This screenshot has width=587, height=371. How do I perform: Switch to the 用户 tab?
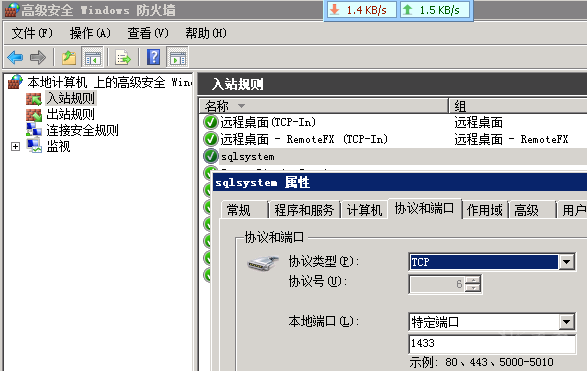click(x=573, y=210)
